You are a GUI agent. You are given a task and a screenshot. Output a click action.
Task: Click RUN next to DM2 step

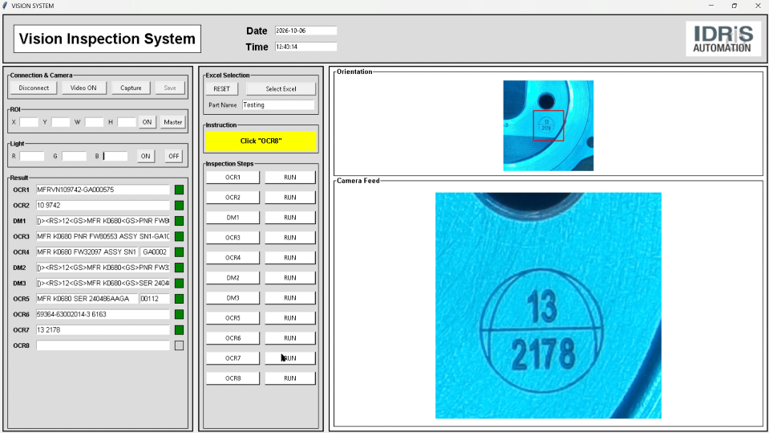290,278
